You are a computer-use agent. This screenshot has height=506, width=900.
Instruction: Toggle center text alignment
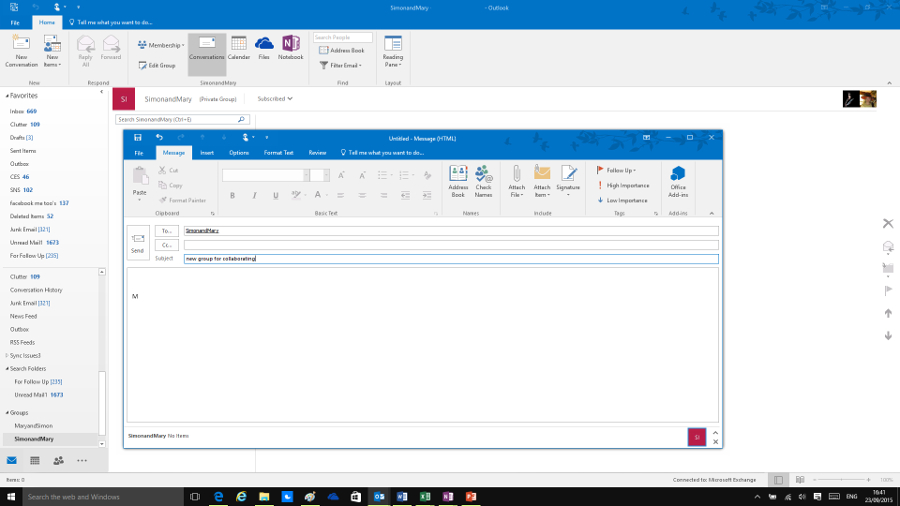pyautogui.click(x=362, y=196)
